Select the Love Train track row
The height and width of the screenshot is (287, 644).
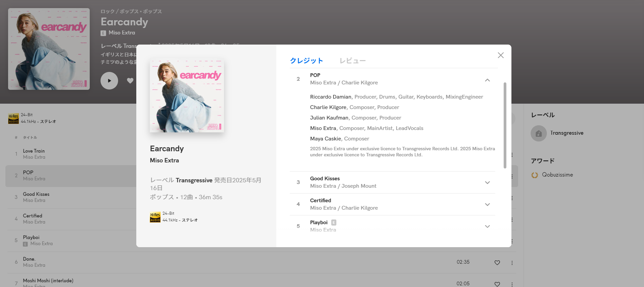[x=71, y=154]
